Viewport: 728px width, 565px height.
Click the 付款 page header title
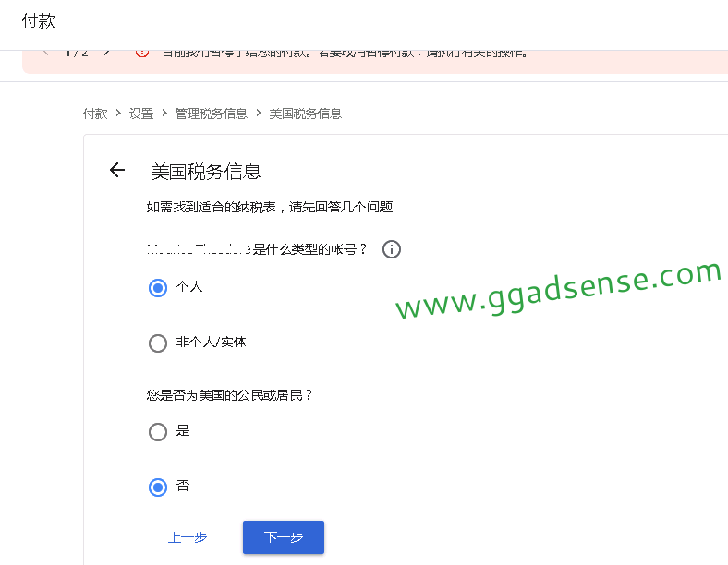(x=39, y=21)
